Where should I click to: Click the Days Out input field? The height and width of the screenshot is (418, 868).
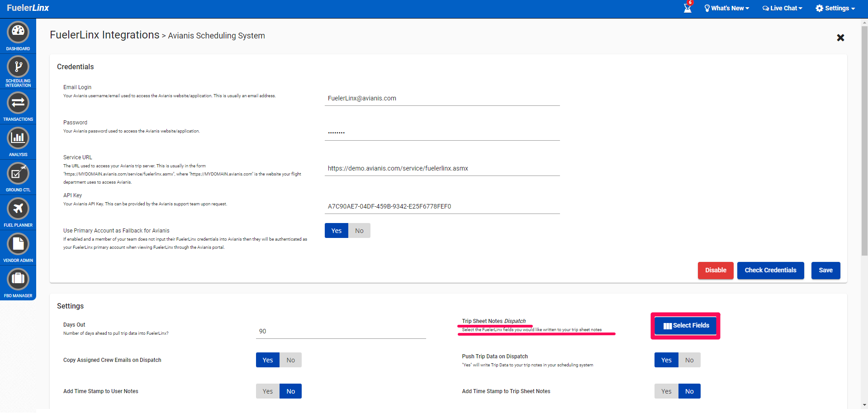pyautogui.click(x=341, y=331)
